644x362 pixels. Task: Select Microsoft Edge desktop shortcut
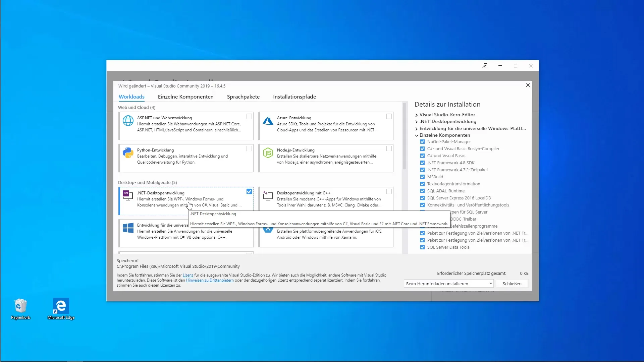click(x=61, y=309)
